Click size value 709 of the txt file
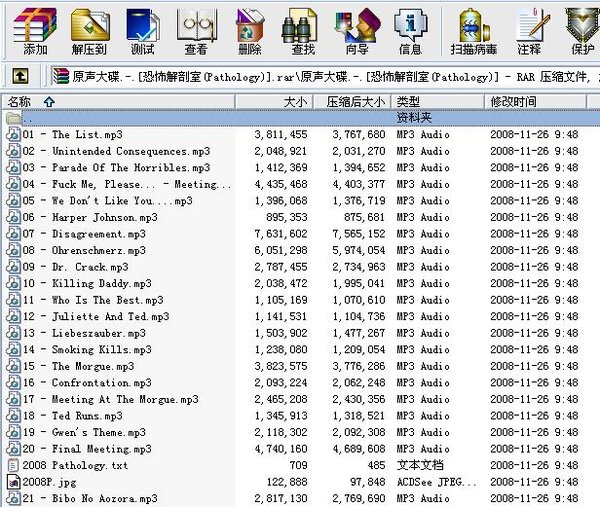This screenshot has width=600, height=507. pyautogui.click(x=298, y=465)
